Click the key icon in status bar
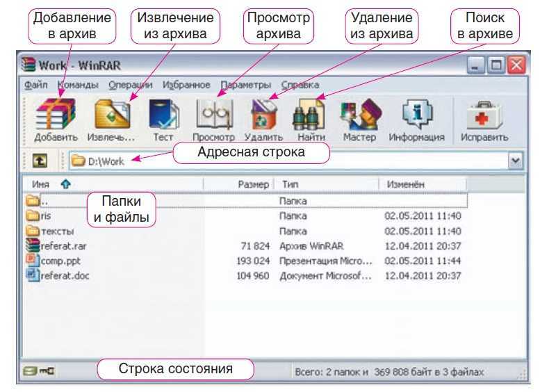The image size is (549, 392). 47,370
